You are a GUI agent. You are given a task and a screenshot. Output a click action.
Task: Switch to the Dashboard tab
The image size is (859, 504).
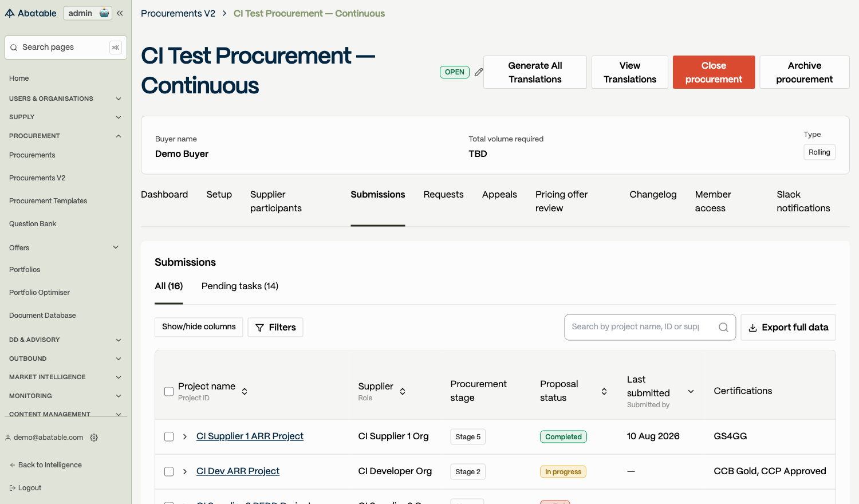164,195
